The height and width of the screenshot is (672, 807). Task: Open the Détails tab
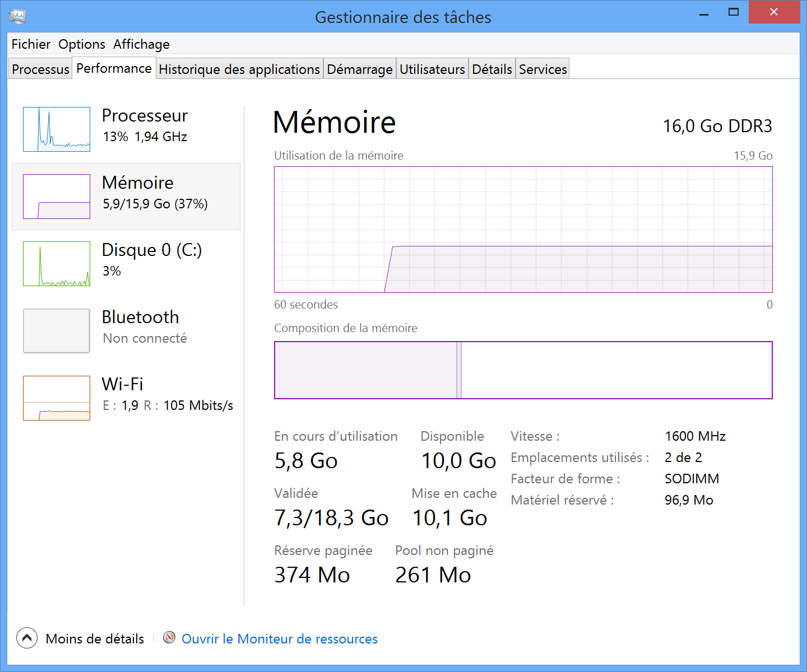point(492,69)
